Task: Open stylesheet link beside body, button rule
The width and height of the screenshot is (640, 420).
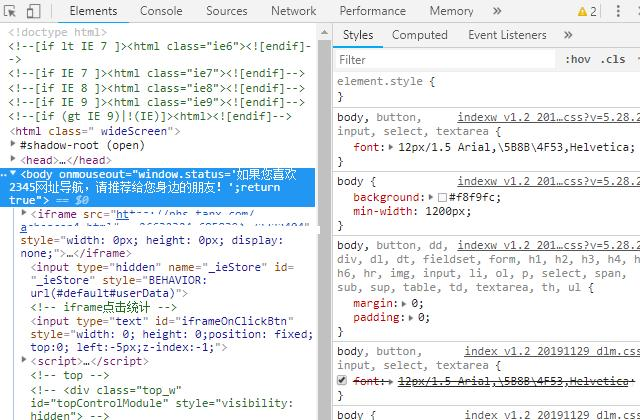Action: point(549,117)
